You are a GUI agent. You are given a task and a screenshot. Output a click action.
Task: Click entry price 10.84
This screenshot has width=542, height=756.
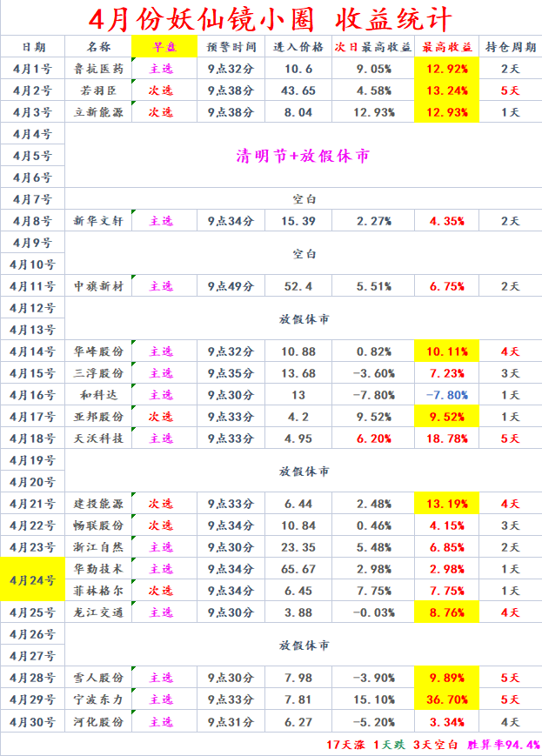pos(298,525)
